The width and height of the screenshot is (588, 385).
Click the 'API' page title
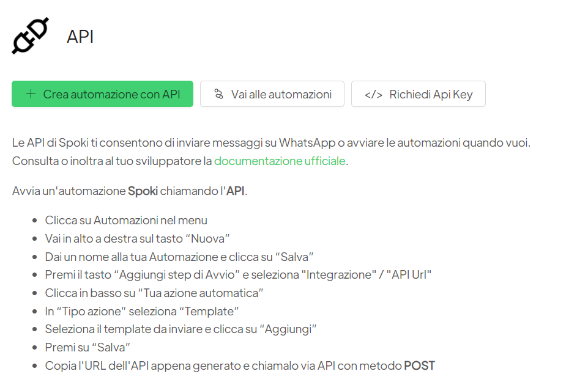point(80,36)
